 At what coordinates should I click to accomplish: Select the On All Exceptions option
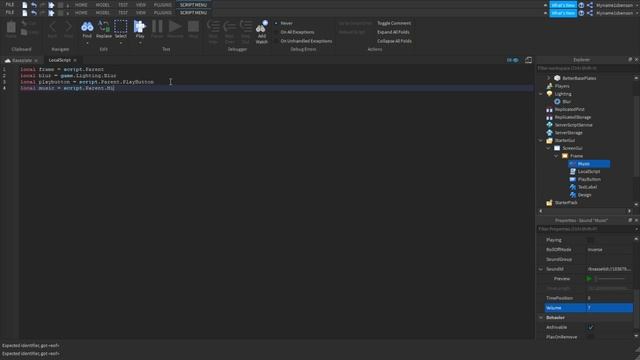[297, 32]
